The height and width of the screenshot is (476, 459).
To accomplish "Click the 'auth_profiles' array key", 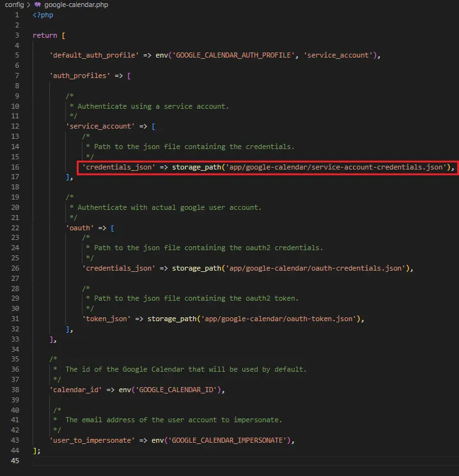I will pyautogui.click(x=80, y=75).
